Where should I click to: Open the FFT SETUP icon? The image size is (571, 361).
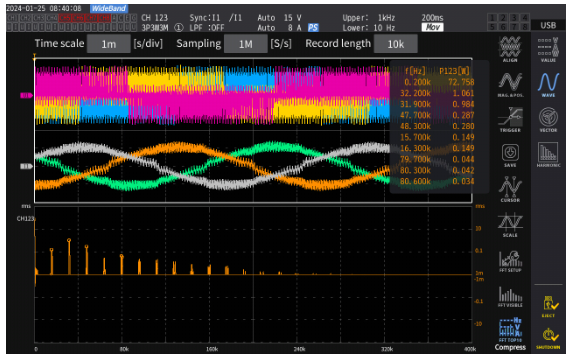click(510, 260)
